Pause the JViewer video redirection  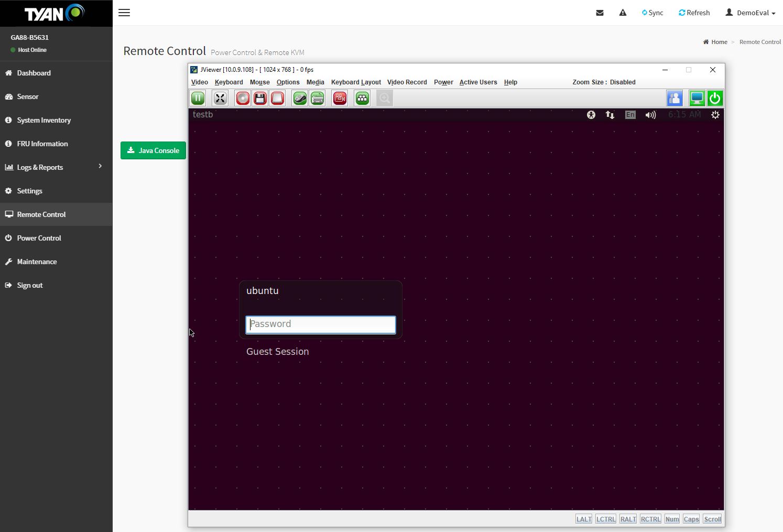[x=198, y=98]
